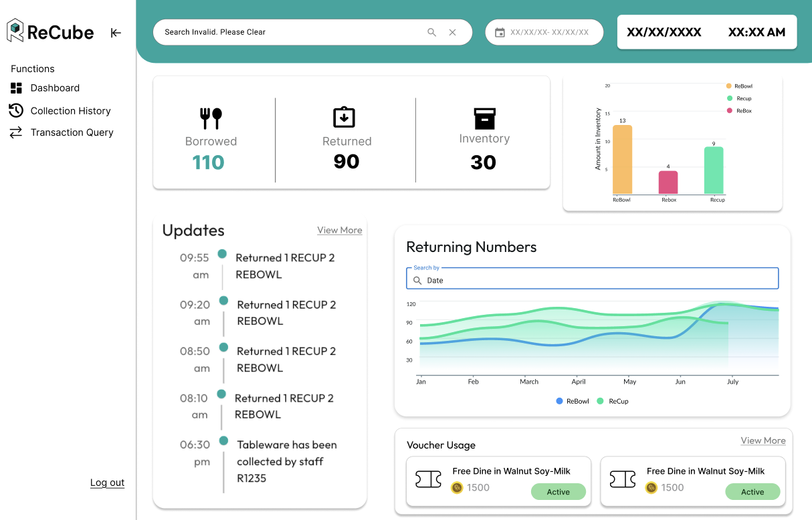Click the 08:50 am timeline dot
The width and height of the screenshot is (812, 520).
(x=223, y=348)
